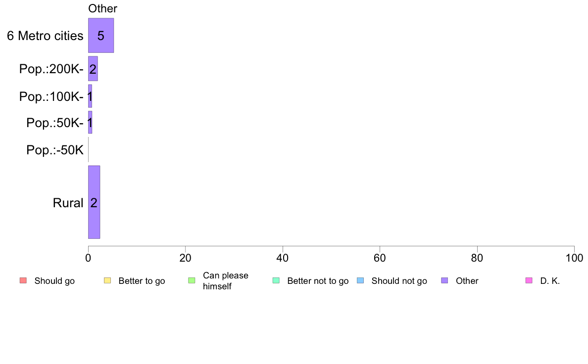Click the red 'Should go' legend swatch
This screenshot has height=364, width=588.
pos(23,280)
